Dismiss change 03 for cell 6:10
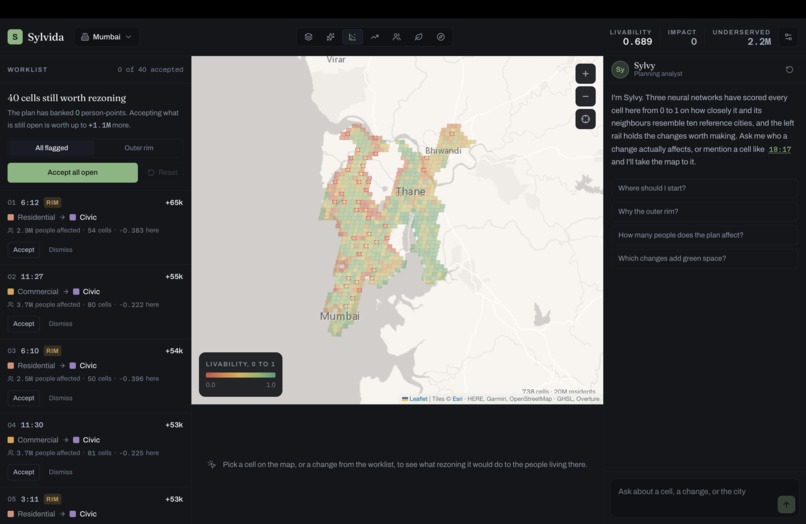The image size is (806, 524). (61, 398)
